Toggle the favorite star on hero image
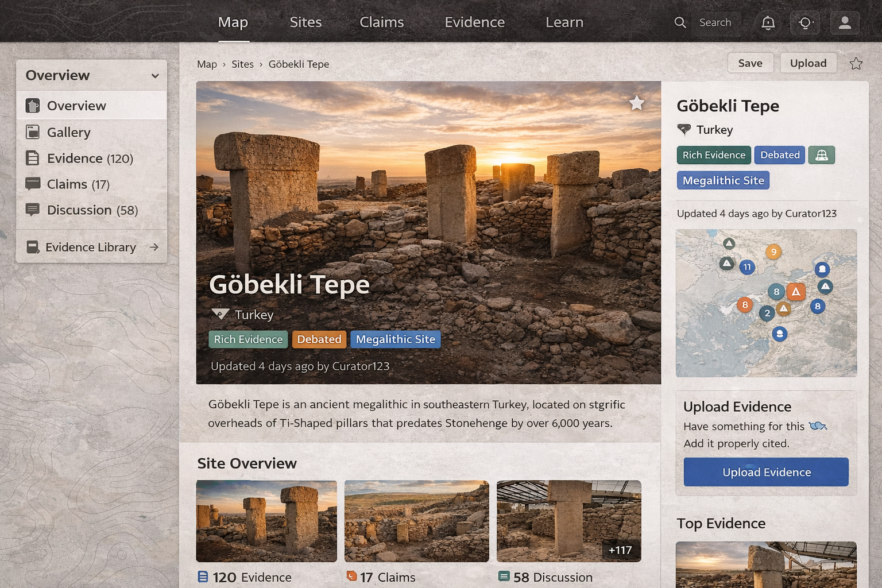 636,103
